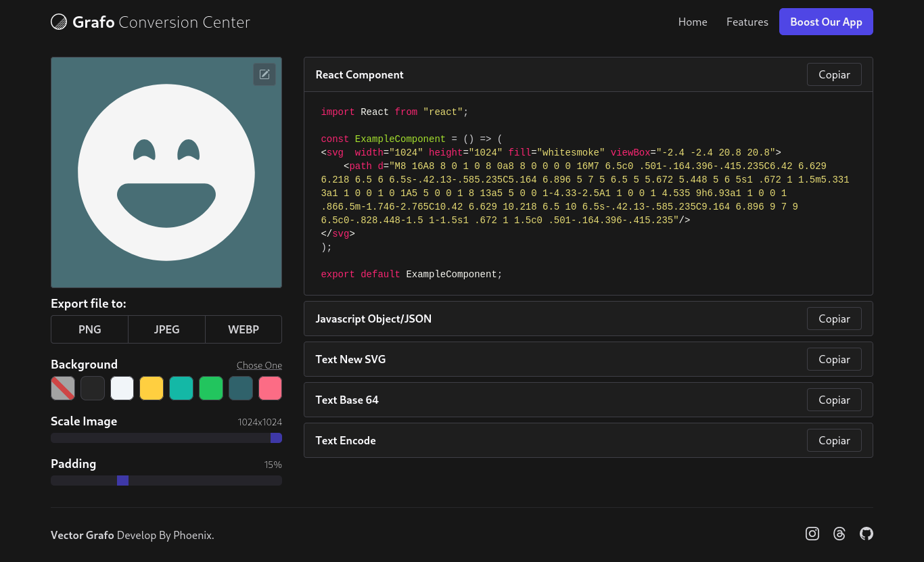The height and width of the screenshot is (562, 924).
Task: Click the 'const ExampleComponent' code line
Action: click(411, 139)
